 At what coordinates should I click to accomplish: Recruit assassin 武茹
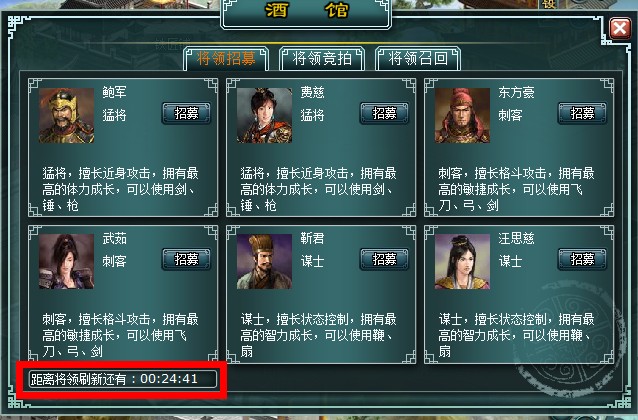pos(186,259)
